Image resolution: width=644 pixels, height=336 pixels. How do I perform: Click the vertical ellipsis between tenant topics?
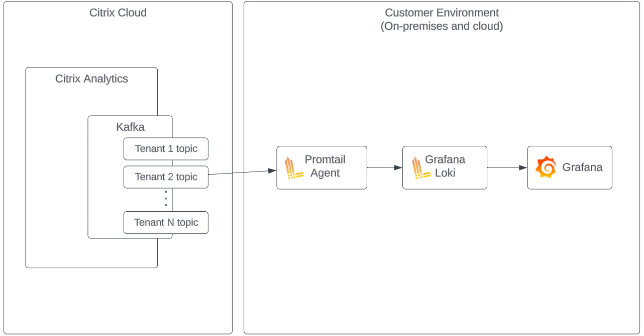pyautogui.click(x=166, y=200)
